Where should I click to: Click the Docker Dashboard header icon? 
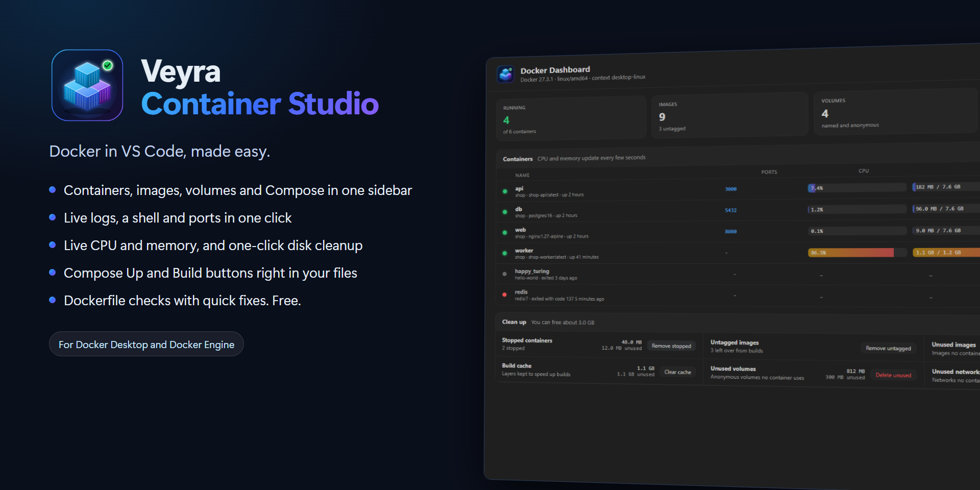coord(506,75)
